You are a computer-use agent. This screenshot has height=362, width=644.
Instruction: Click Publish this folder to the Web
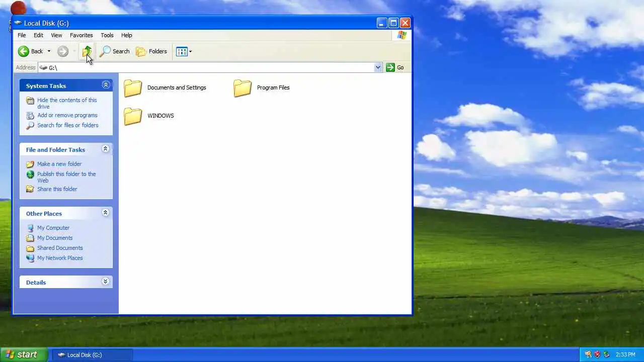(x=66, y=177)
